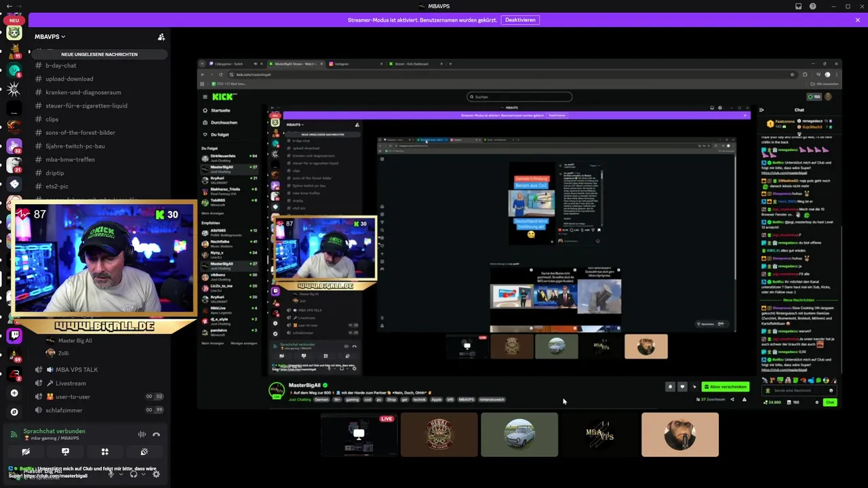
Task: Expand the MBAVPS server menu
Action: pyautogui.click(x=50, y=37)
